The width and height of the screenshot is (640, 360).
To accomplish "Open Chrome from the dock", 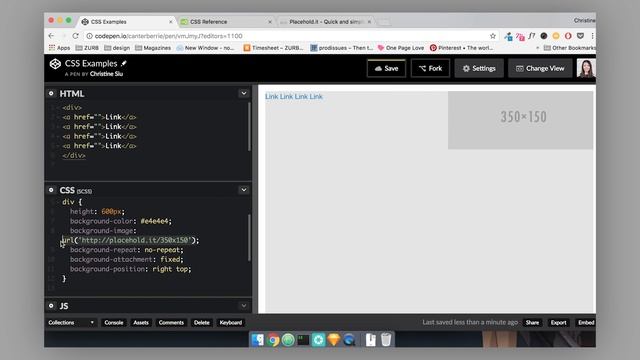I will click(273, 340).
